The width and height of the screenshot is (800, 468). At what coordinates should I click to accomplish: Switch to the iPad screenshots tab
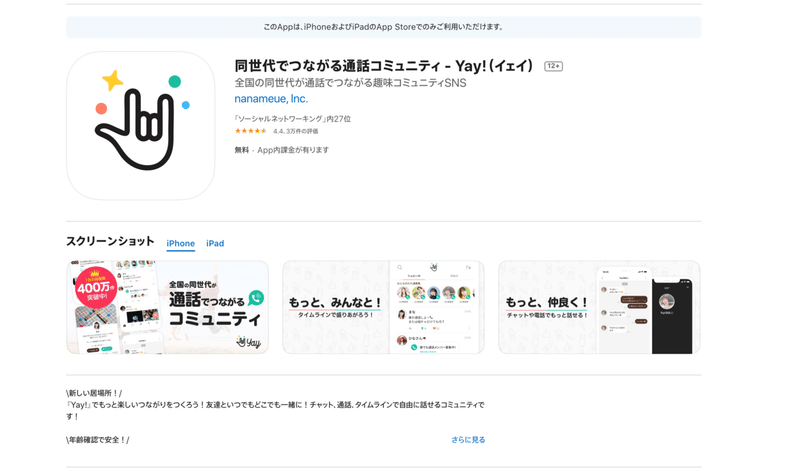click(x=215, y=243)
